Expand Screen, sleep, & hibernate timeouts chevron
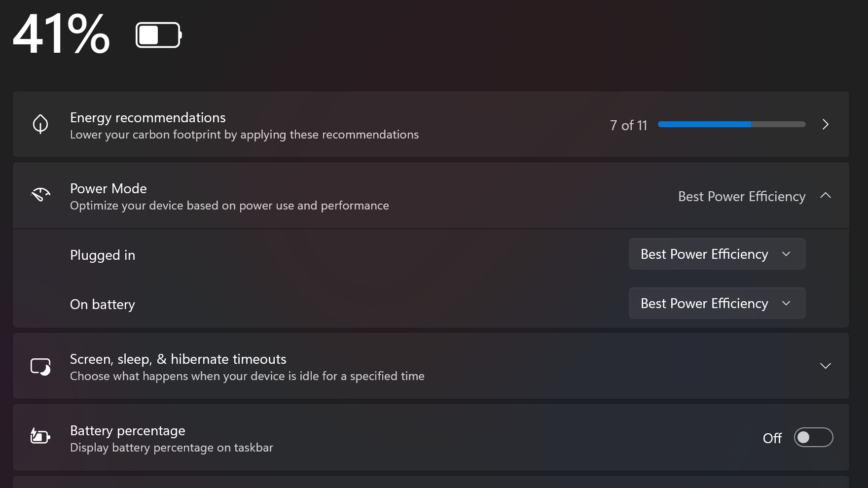Image resolution: width=868 pixels, height=488 pixels. (825, 366)
